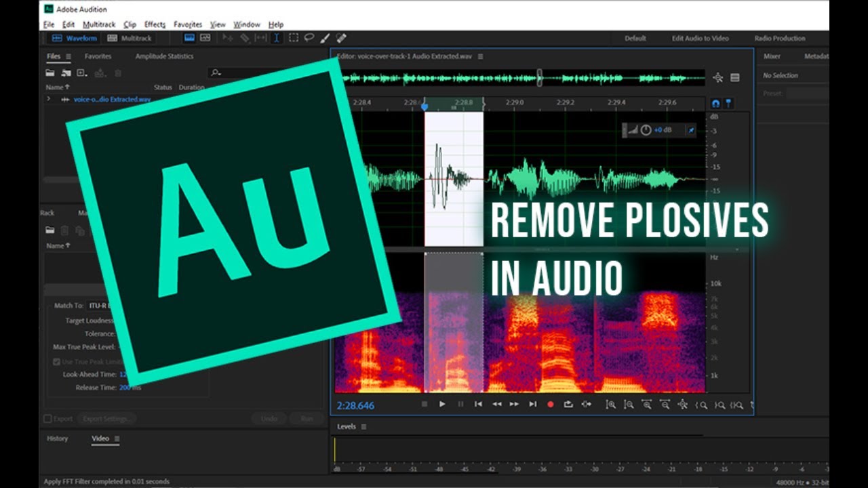Click Import File icon in Files panel
Image resolution: width=868 pixels, height=488 pixels.
click(x=66, y=73)
